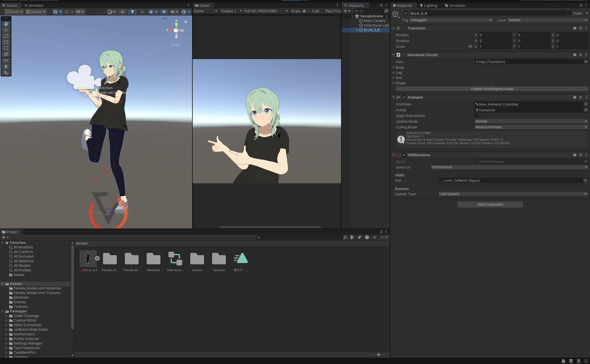The width and height of the screenshot is (590, 364).
Task: Click the Add Component button
Action: point(490,204)
